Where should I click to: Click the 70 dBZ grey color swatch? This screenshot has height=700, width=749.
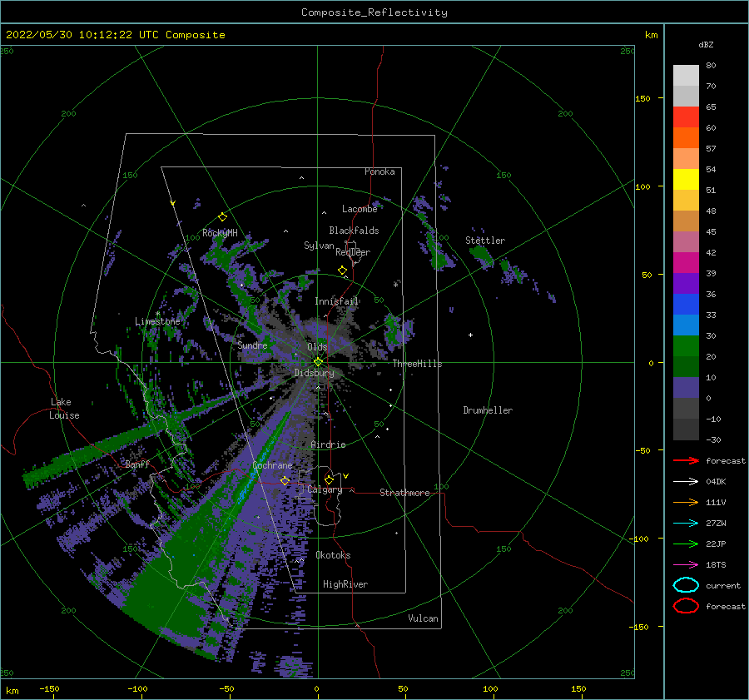(686, 76)
